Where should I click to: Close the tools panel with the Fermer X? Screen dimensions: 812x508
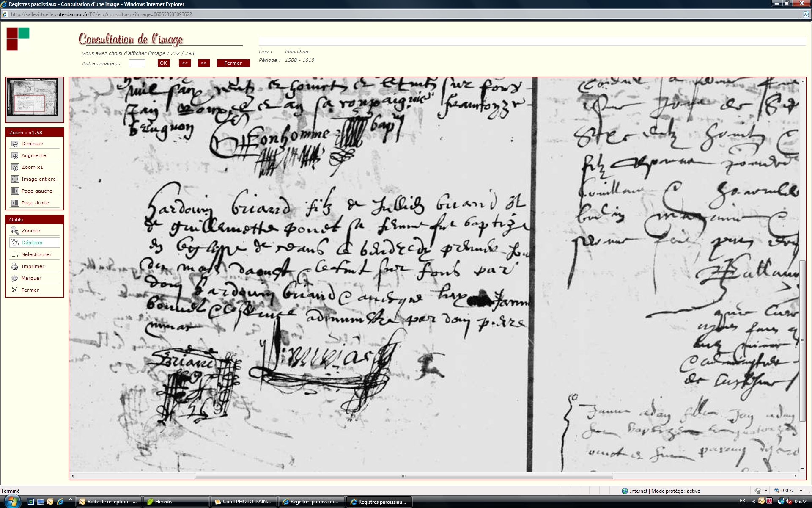[15, 290]
